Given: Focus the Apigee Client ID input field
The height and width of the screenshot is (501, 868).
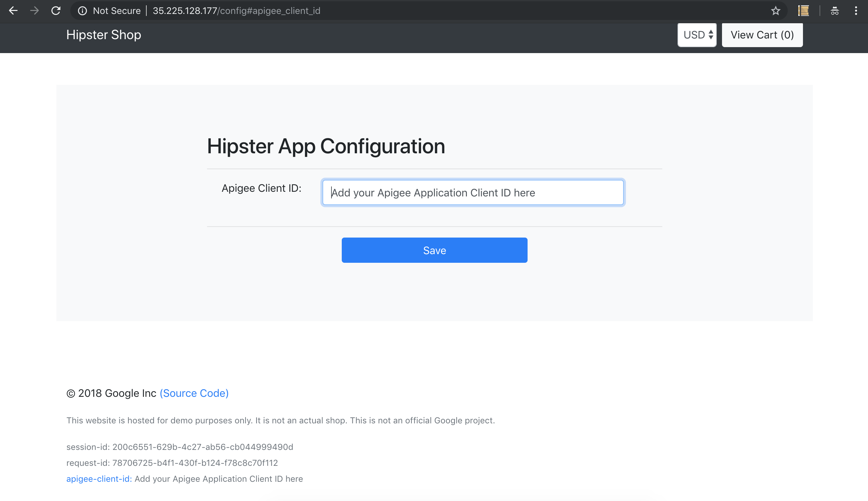Looking at the screenshot, I should click(x=473, y=193).
